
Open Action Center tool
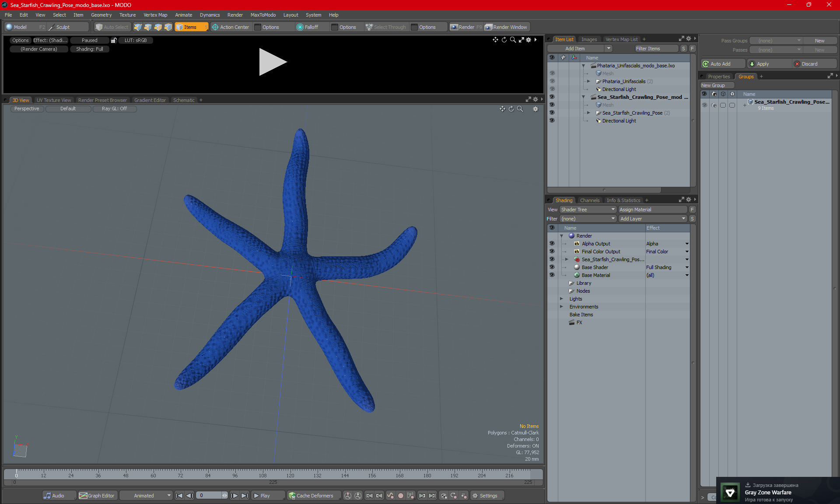point(231,27)
